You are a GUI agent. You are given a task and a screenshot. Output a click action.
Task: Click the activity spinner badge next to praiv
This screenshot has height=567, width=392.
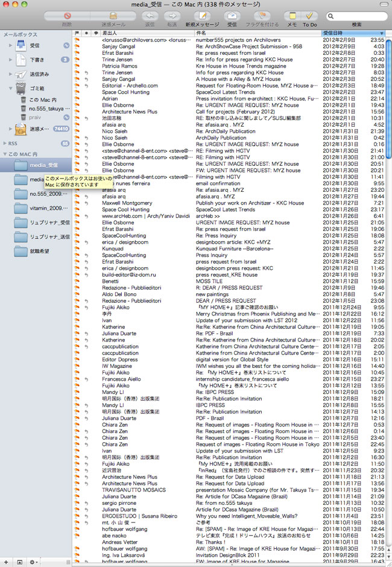coord(66,117)
